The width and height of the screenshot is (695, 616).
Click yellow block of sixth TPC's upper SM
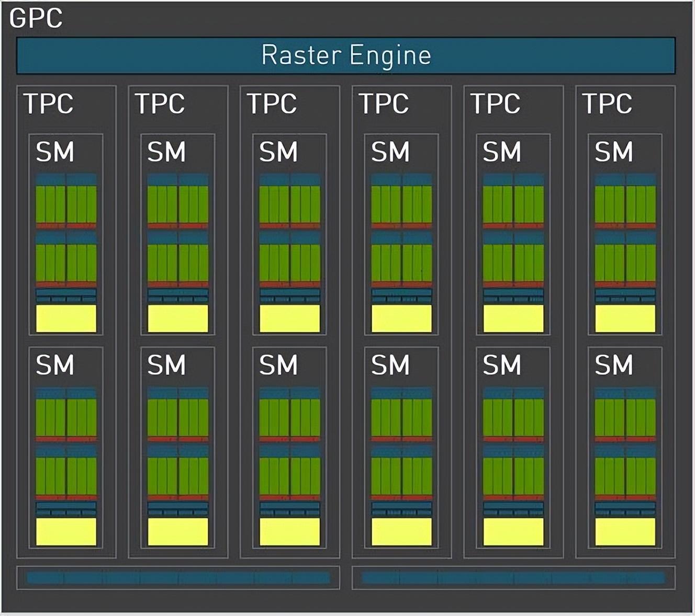(625, 318)
